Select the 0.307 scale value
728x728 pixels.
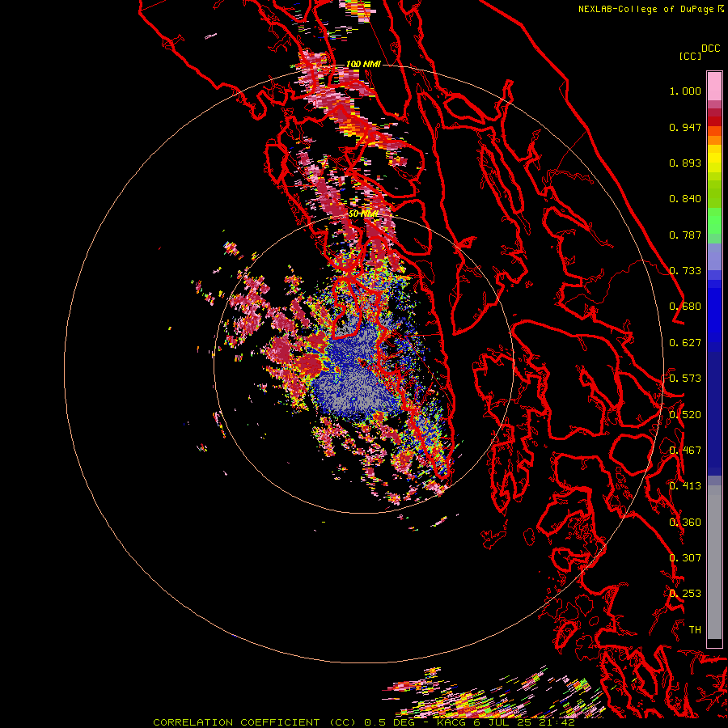click(x=685, y=558)
